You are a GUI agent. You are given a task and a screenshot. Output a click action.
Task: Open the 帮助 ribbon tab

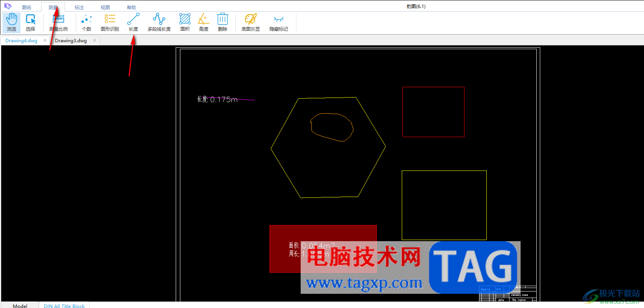pos(131,7)
